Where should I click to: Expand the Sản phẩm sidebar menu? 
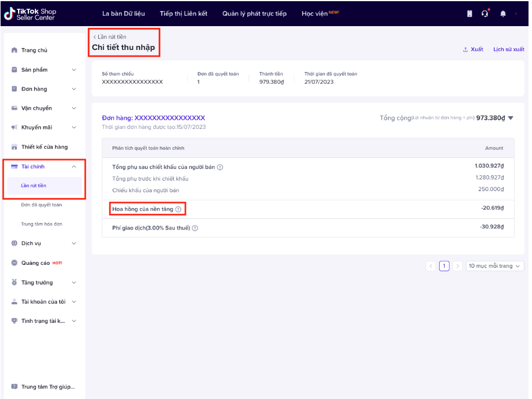74,70
